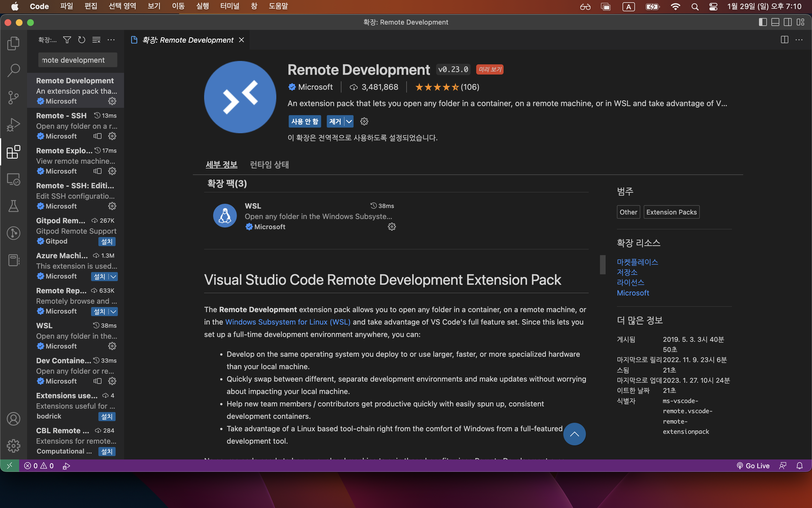The height and width of the screenshot is (508, 812).
Task: Click the extensions search input field
Action: [x=78, y=60]
